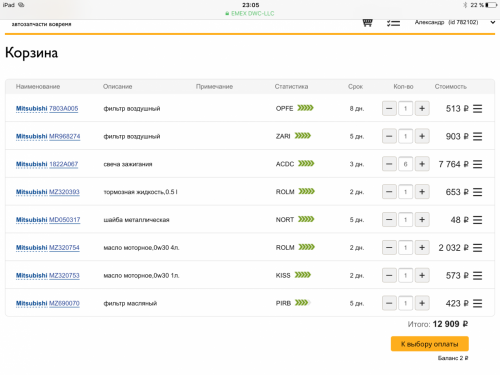Image resolution: width=500 pixels, height=375 pixels.
Task: Open row menu for the 513 ₽ item
Action: 477,109
